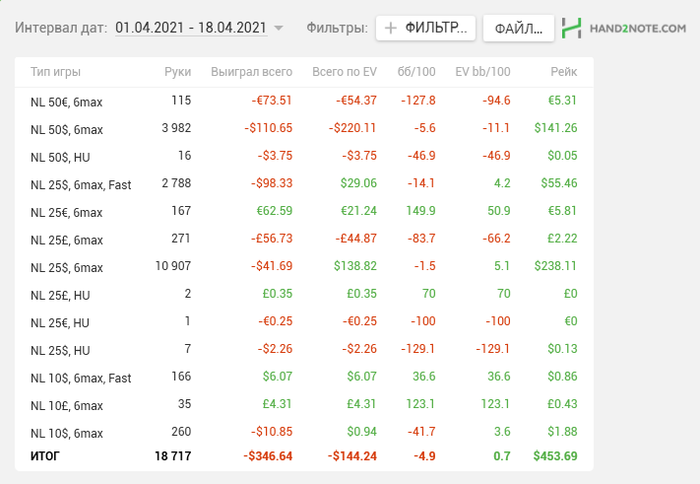
Task: Sort by Тип игры column header
Action: click(55, 71)
